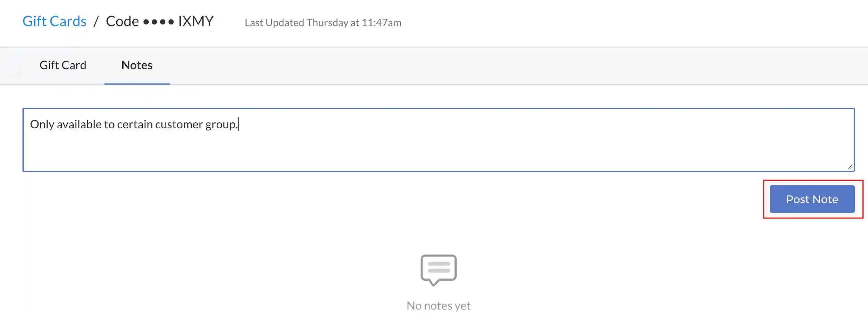Click the Post Note button
Image resolution: width=868 pixels, height=314 pixels.
812,199
